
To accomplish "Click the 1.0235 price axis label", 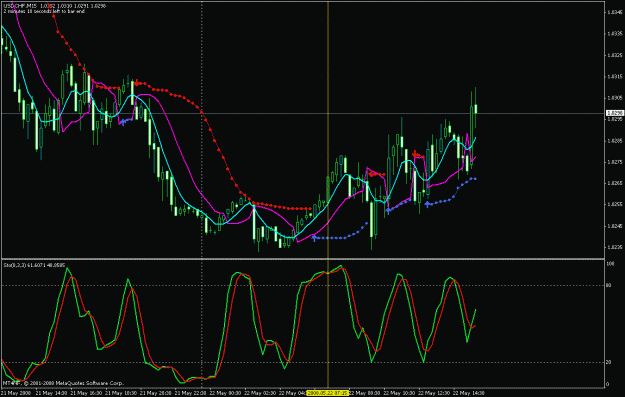I will (614, 248).
